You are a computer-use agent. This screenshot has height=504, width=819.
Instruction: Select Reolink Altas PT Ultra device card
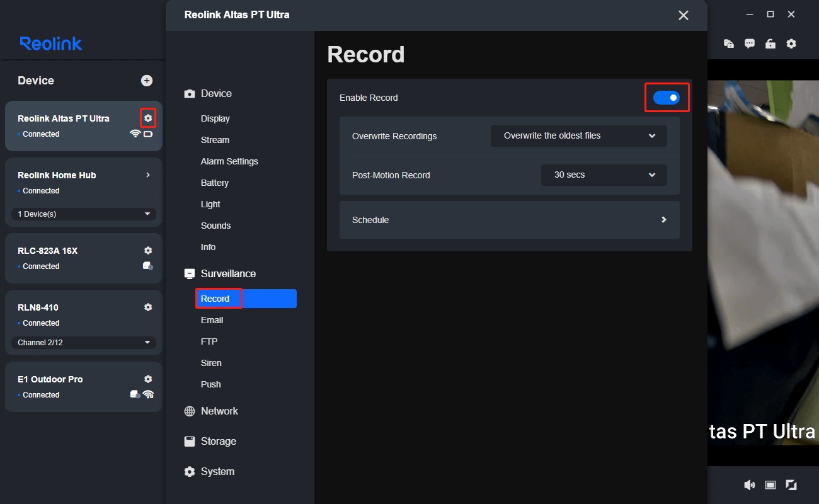84,126
